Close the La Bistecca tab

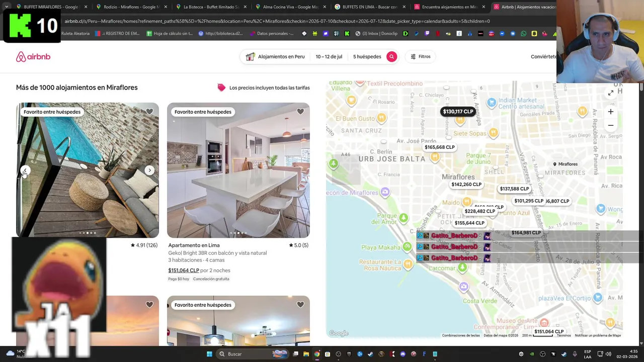click(245, 7)
